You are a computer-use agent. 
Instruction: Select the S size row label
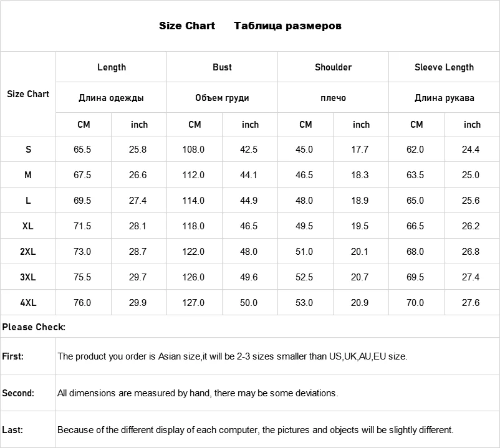click(28, 150)
